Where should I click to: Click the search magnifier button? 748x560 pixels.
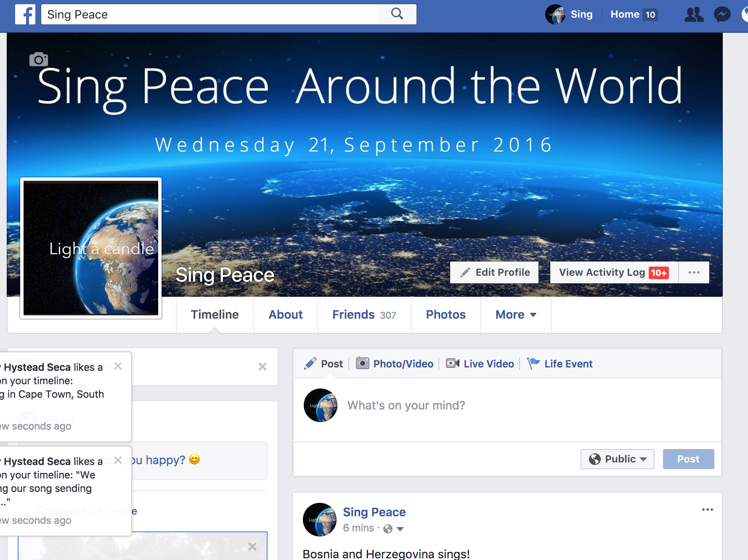coord(397,14)
